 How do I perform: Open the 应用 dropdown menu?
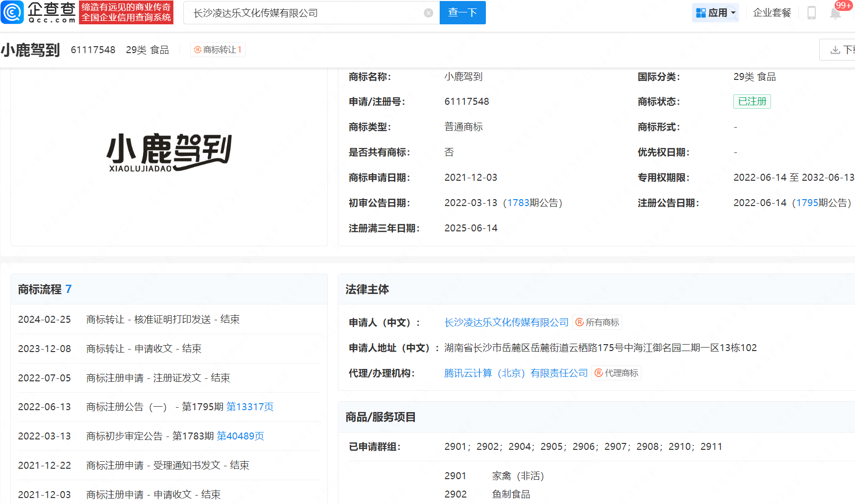715,13
